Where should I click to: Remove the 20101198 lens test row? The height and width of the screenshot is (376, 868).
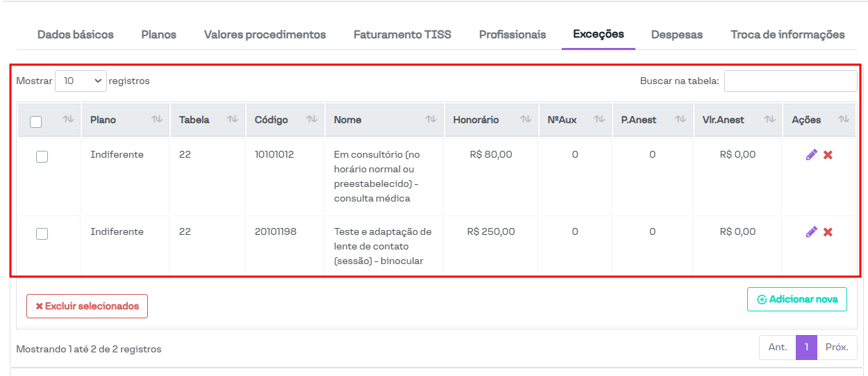pos(828,232)
